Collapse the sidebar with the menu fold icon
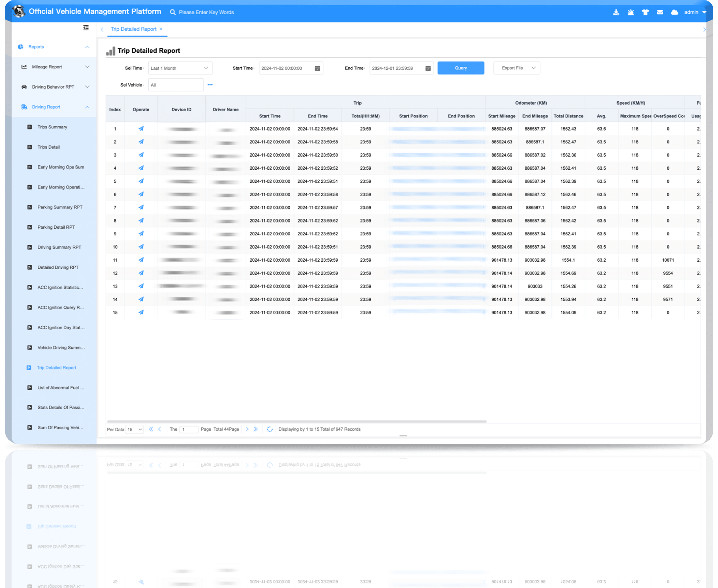This screenshot has height=588, width=718. coord(86,28)
